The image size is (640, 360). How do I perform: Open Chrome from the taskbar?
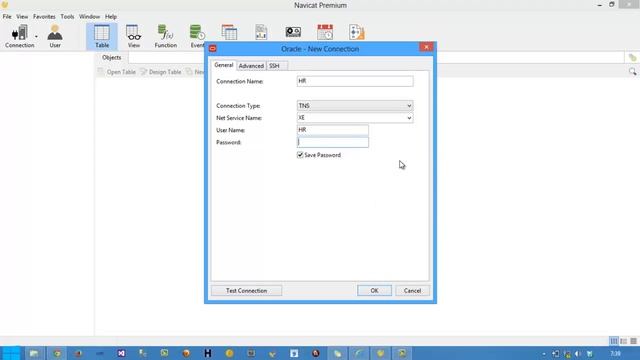pos(57,353)
